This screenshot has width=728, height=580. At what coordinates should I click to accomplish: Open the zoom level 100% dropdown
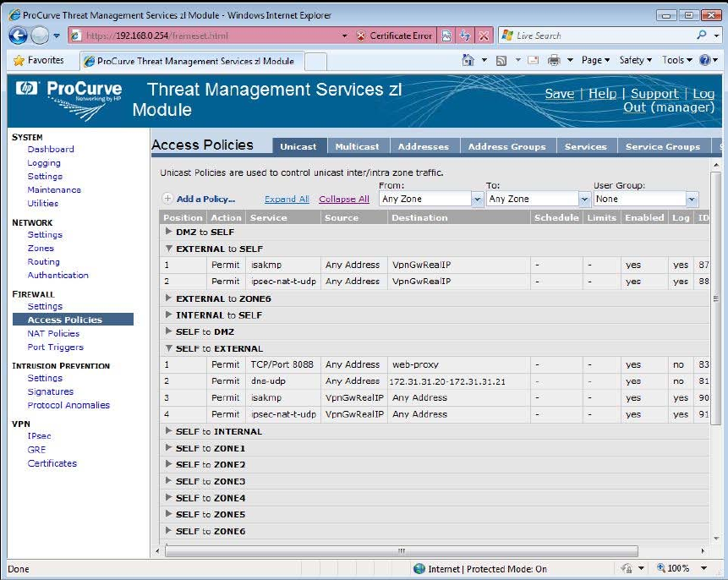click(703, 568)
